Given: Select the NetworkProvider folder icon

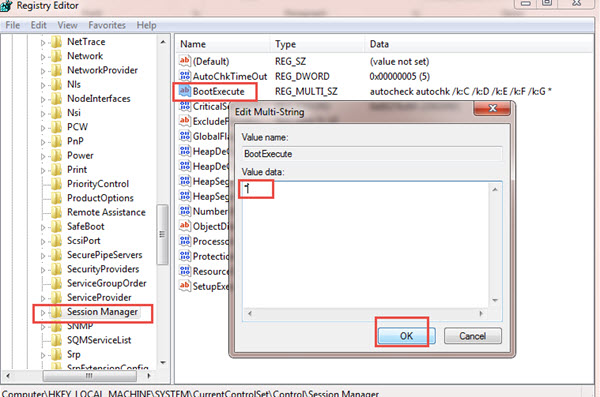Looking at the screenshot, I should (x=56, y=70).
